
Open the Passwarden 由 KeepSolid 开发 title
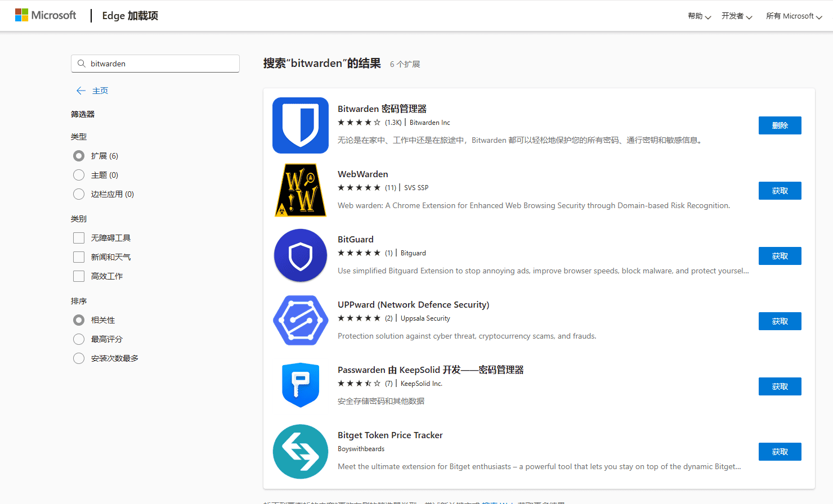[x=431, y=370]
